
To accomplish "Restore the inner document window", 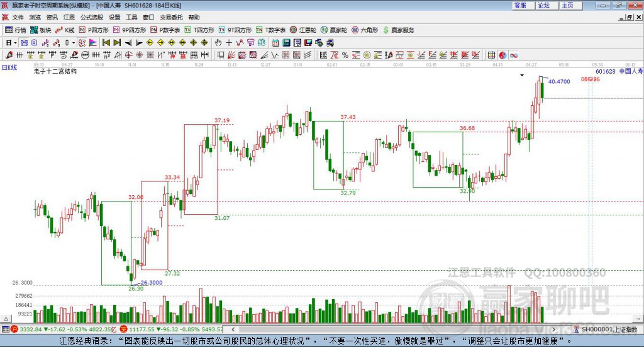I will [630, 17].
